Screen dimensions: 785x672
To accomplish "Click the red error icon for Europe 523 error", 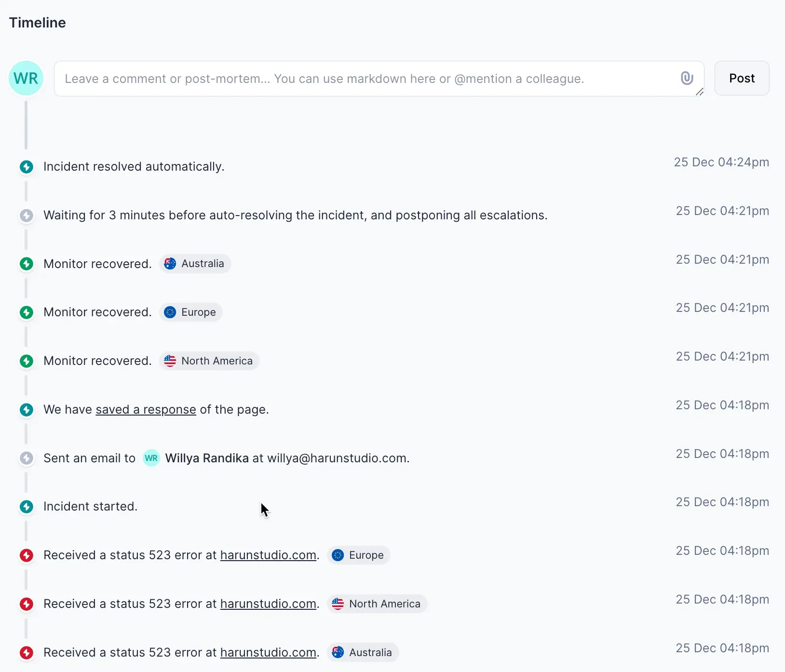I will (27, 556).
